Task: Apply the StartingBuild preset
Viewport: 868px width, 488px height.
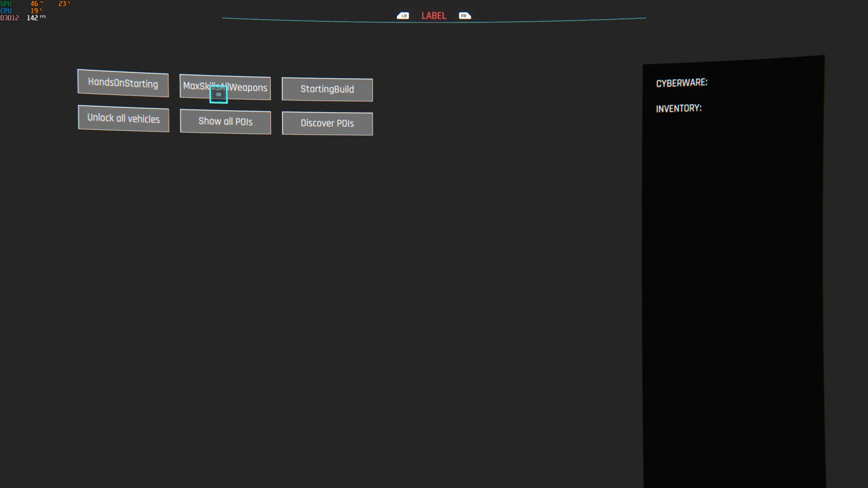Action: pos(327,90)
